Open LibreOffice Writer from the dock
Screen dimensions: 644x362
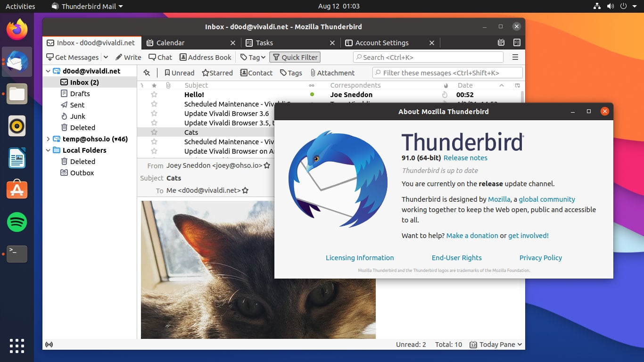pos(17,158)
